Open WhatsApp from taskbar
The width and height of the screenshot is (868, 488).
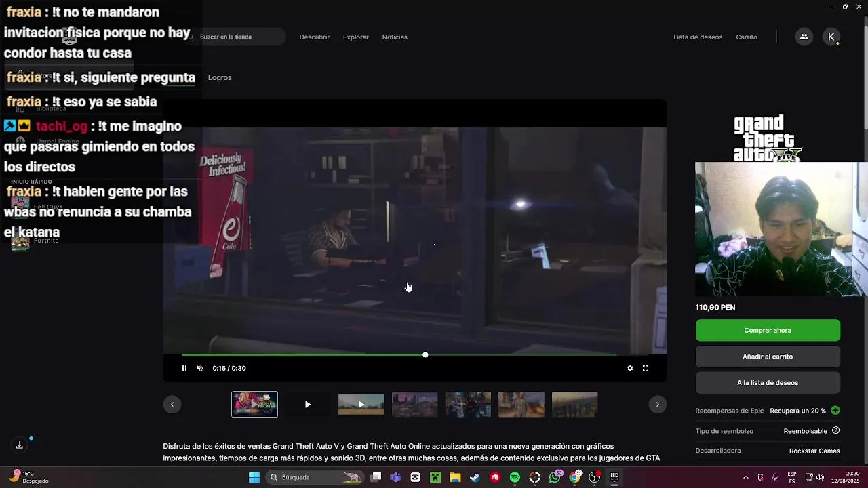[x=555, y=477]
